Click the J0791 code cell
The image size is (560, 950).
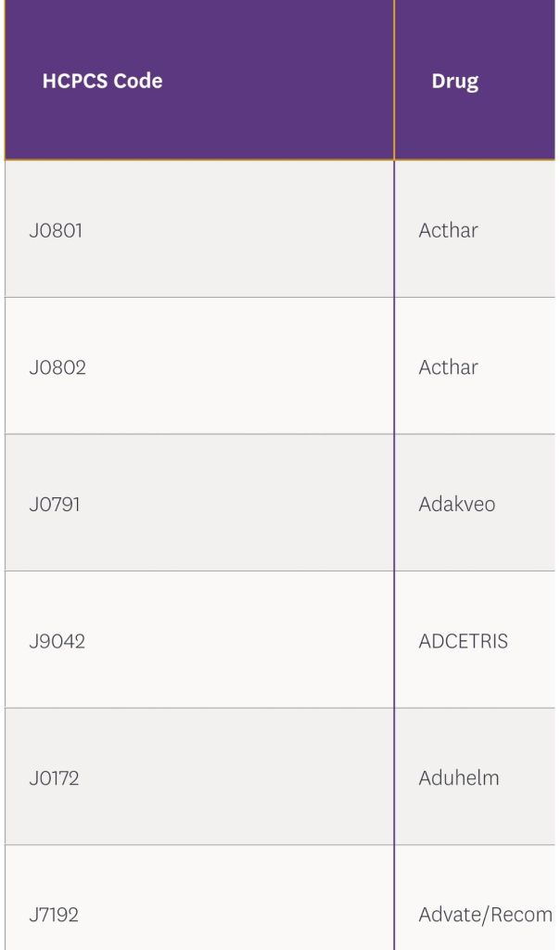(x=55, y=505)
